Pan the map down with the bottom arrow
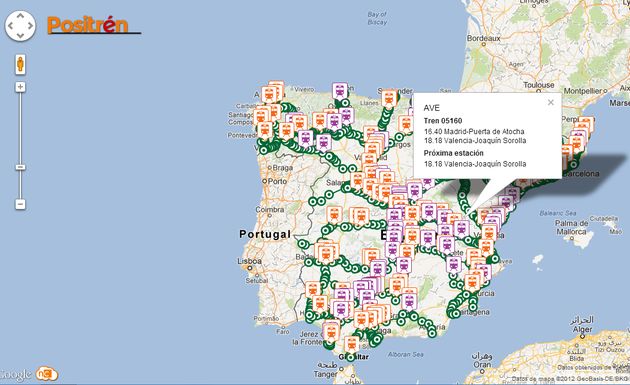Viewport: 630px width, 385px height. [x=20, y=36]
